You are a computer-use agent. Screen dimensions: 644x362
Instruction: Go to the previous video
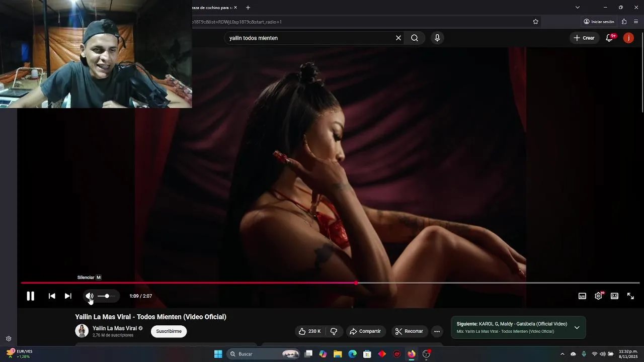point(52,296)
